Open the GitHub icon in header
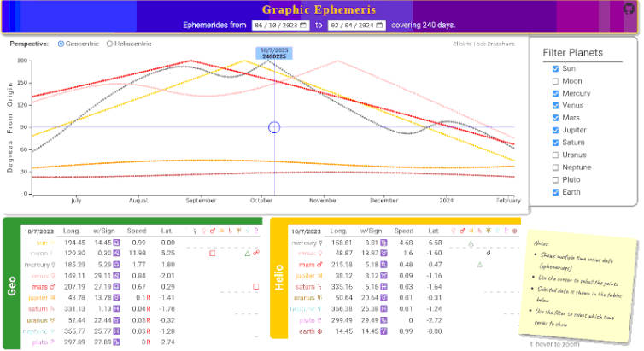 629,8
